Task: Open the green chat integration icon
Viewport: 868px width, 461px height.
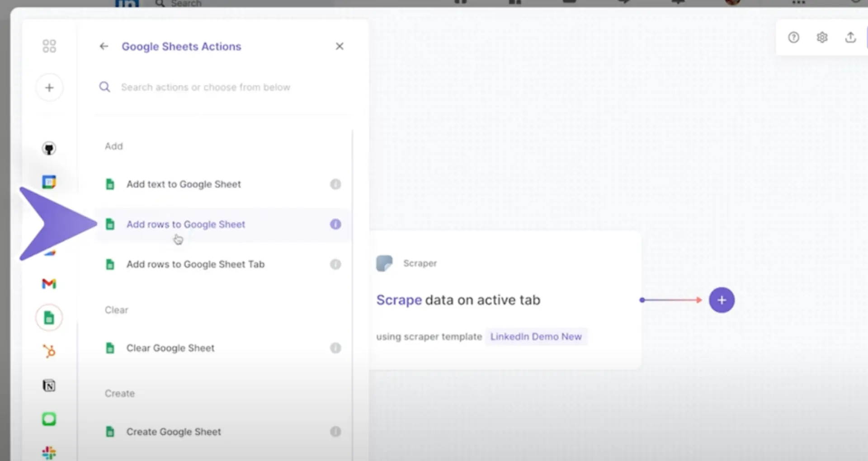Action: point(49,419)
